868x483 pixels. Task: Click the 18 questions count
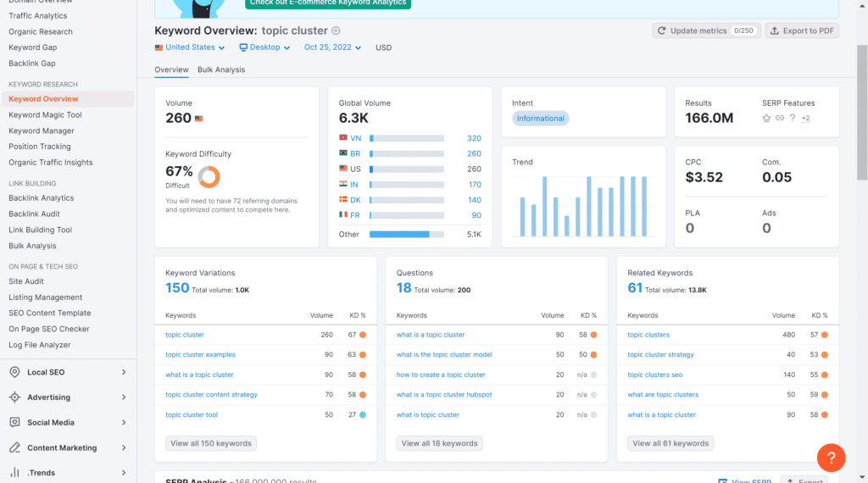pyautogui.click(x=403, y=288)
